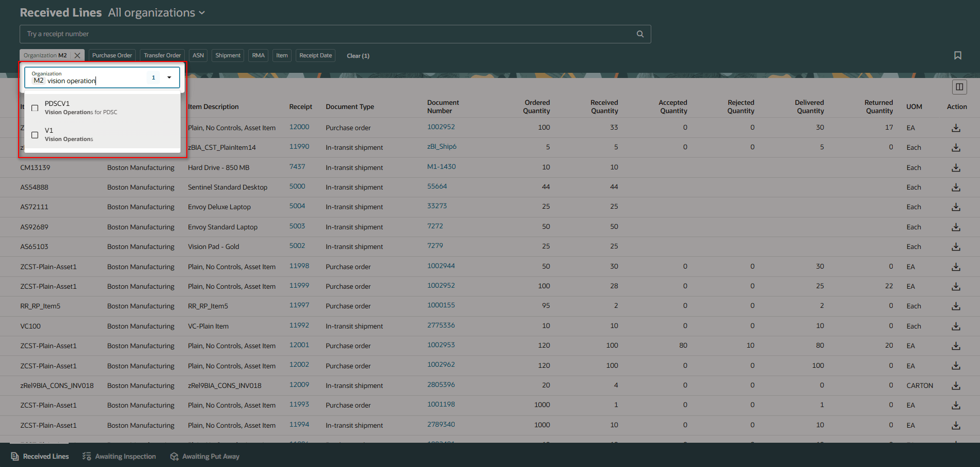Download the line for receipt 12000
980x467 pixels.
click(956, 128)
